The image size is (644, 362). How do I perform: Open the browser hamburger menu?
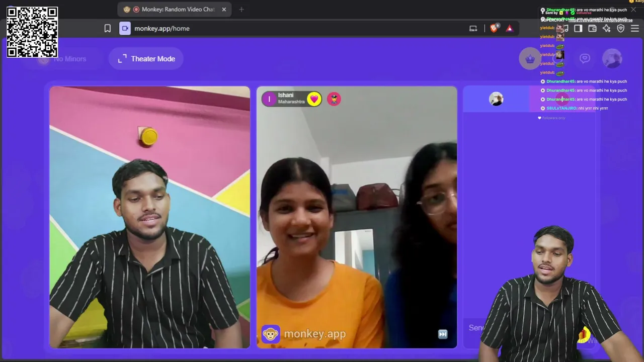[x=634, y=29]
